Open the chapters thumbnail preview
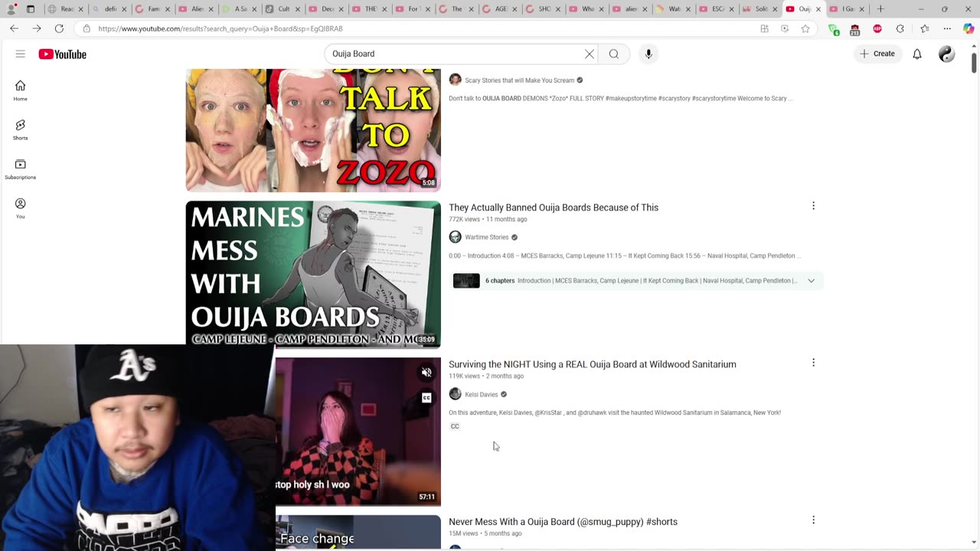The image size is (980, 551). tap(466, 281)
